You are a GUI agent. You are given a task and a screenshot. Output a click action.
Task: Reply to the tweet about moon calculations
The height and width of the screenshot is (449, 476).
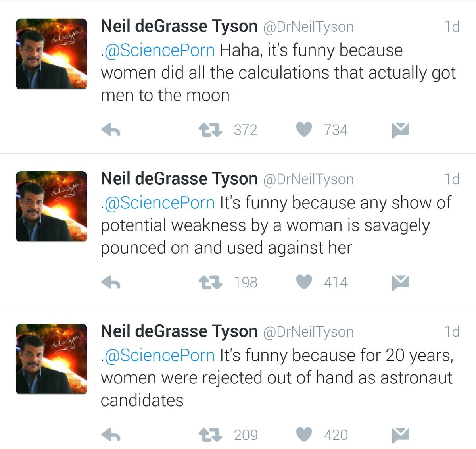(x=111, y=130)
